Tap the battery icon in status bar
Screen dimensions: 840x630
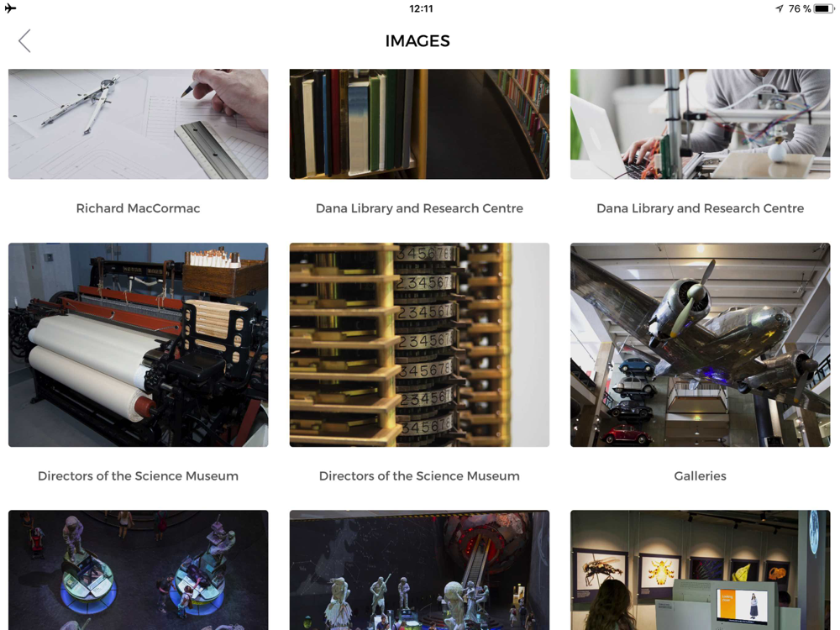pos(824,8)
